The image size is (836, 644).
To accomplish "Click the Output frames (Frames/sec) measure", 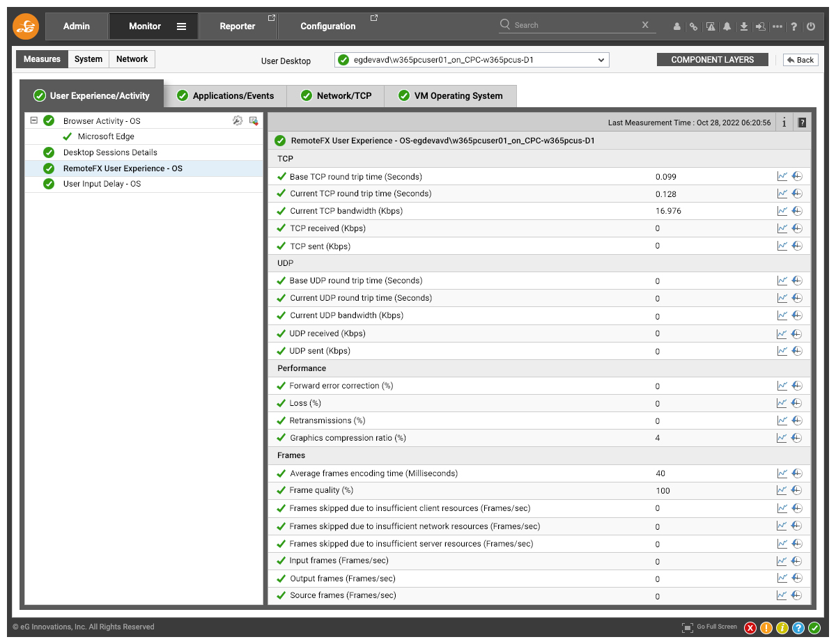I will pyautogui.click(x=343, y=579).
